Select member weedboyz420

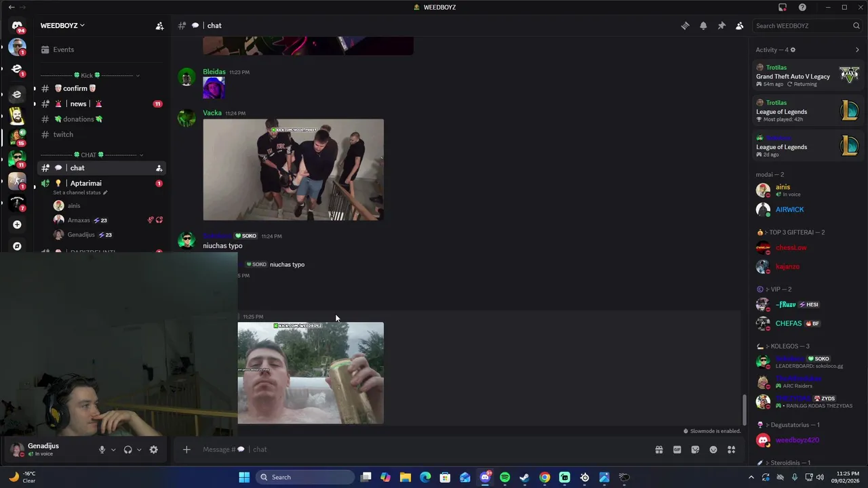(x=807, y=440)
